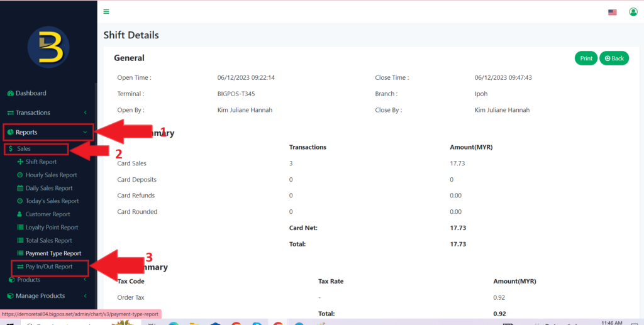The image size is (644, 325).
Task: Click the Shift Report icon
Action: pos(20,162)
